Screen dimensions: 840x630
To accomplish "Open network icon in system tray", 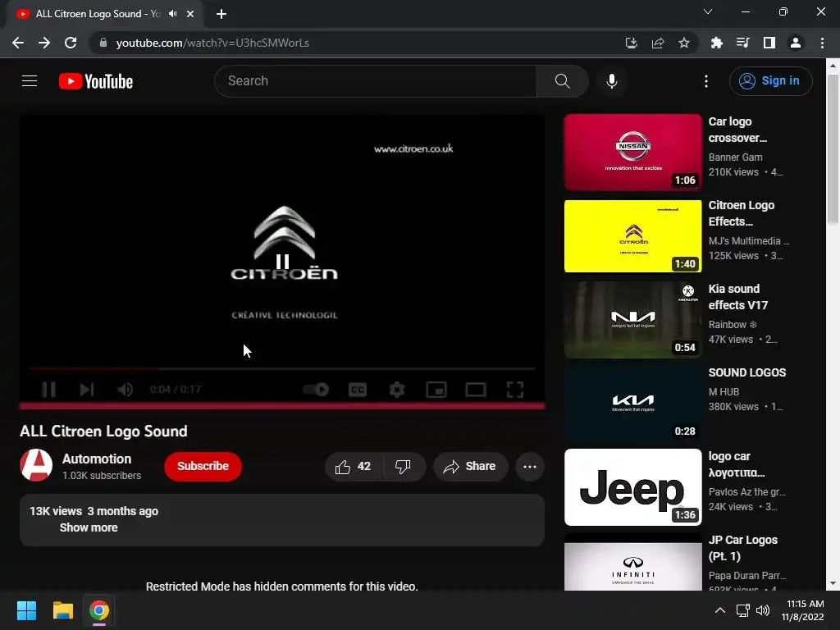I will [x=742, y=610].
